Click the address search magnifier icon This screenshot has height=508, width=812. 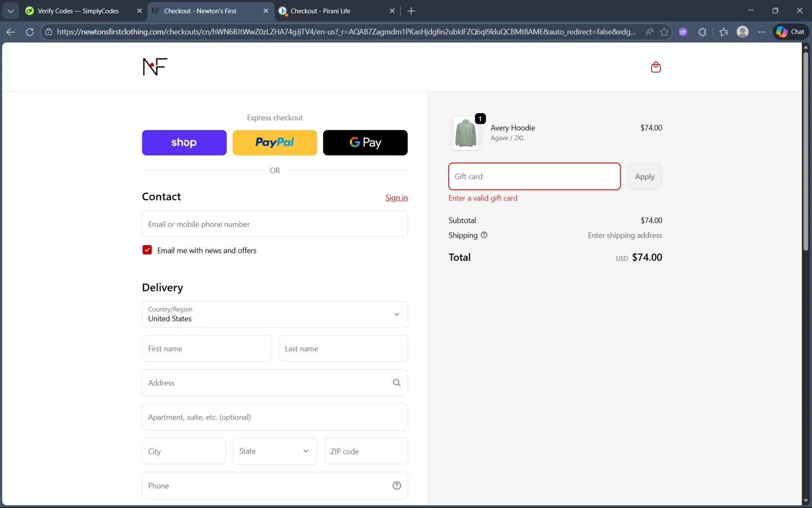[x=396, y=383]
